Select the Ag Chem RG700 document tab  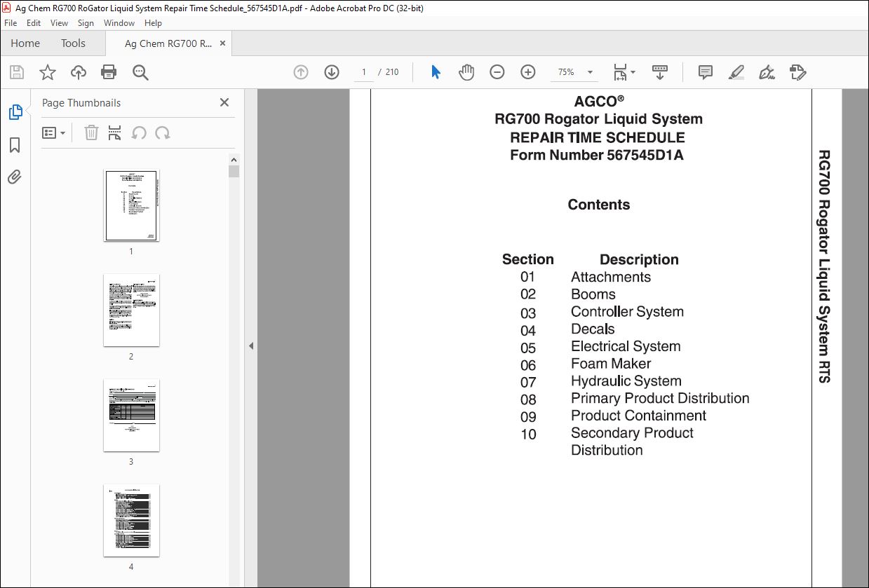coord(168,43)
